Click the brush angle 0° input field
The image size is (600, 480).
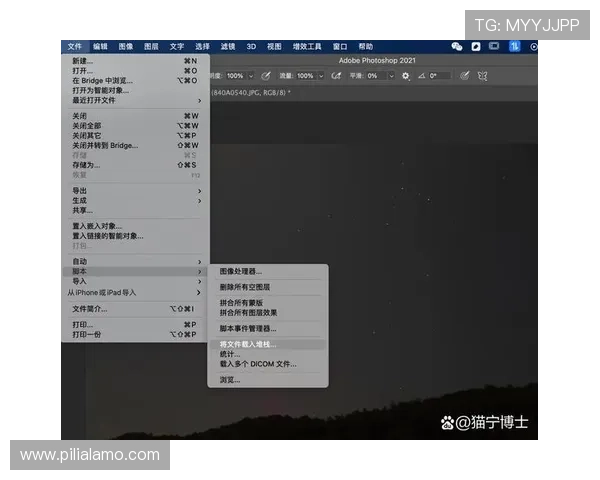click(439, 76)
